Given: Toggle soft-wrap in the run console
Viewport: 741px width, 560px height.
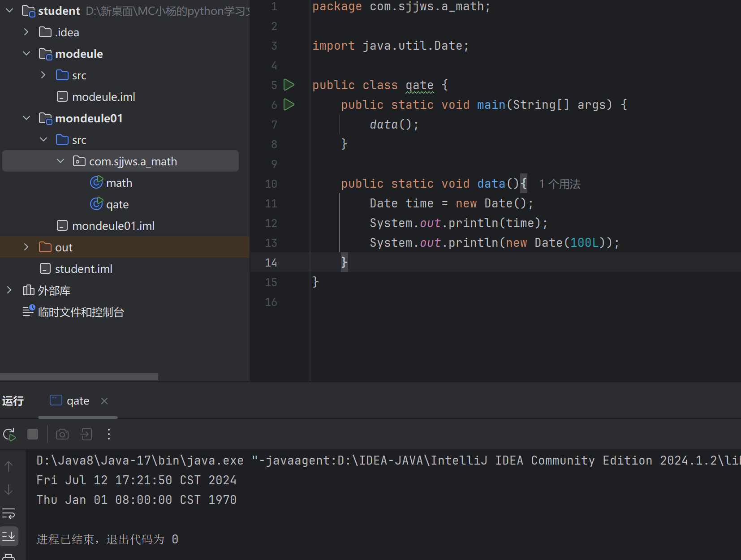Looking at the screenshot, I should click(9, 513).
